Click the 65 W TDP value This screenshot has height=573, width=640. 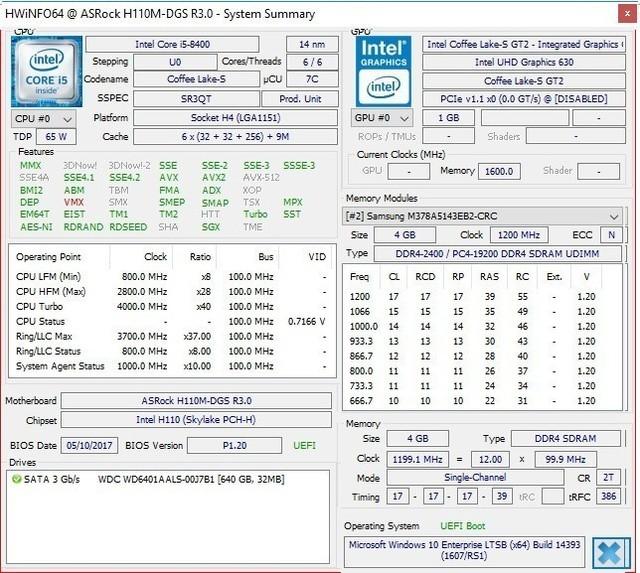56,137
